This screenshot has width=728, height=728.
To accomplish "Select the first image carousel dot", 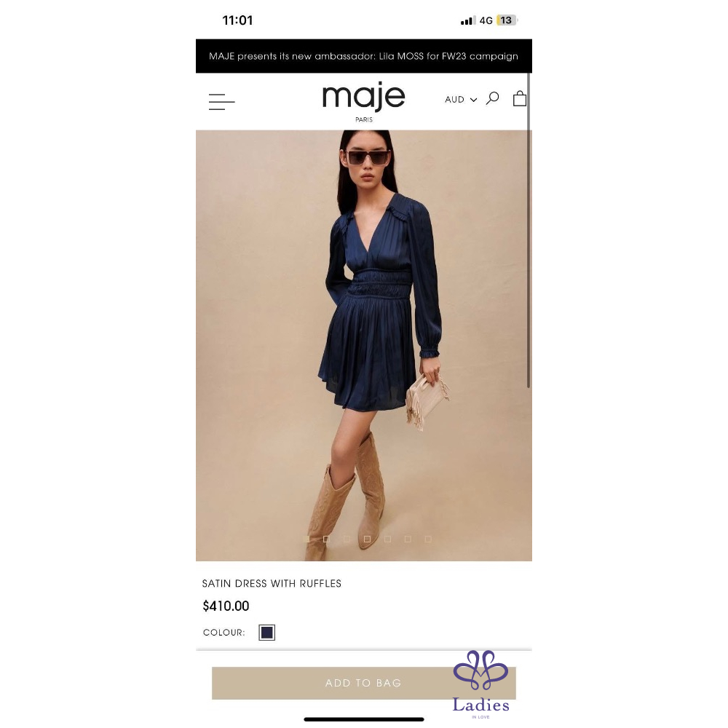I will pos(306,539).
